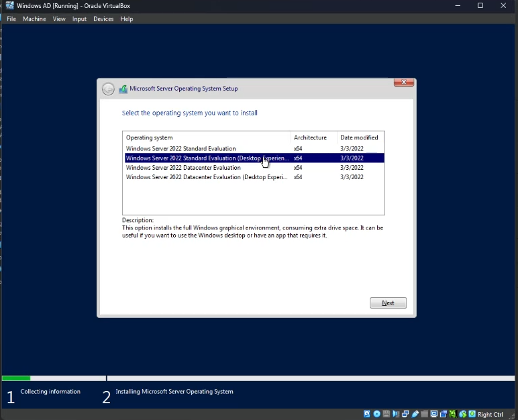
Task: Click the Operating system column header
Action: point(207,138)
